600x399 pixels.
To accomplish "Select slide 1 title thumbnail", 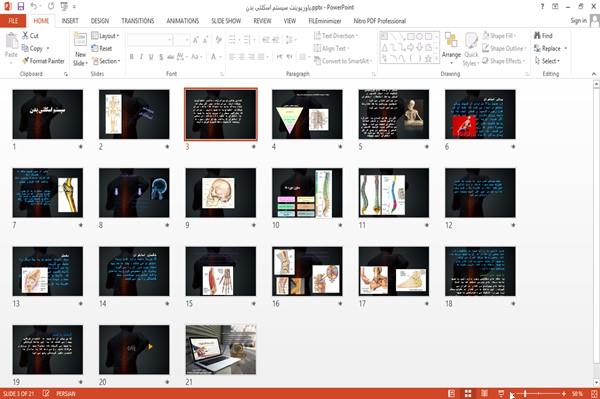I will [47, 114].
